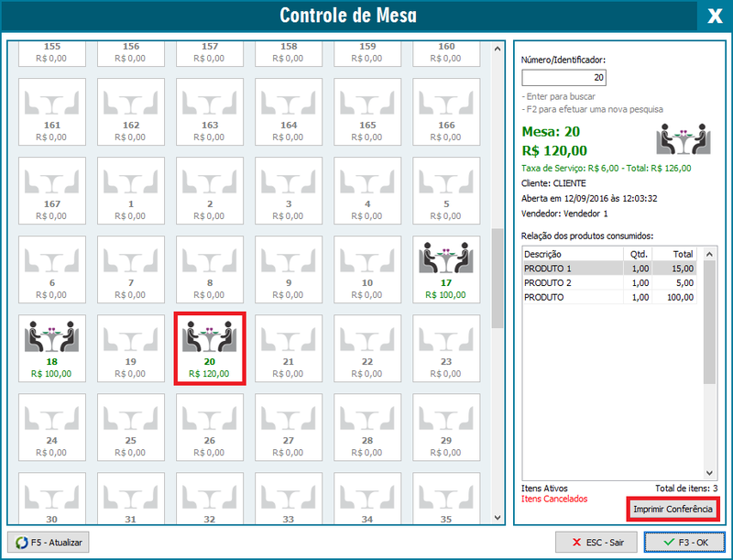The height and width of the screenshot is (560, 733).
Task: Select empty table 1
Action: coord(131,191)
